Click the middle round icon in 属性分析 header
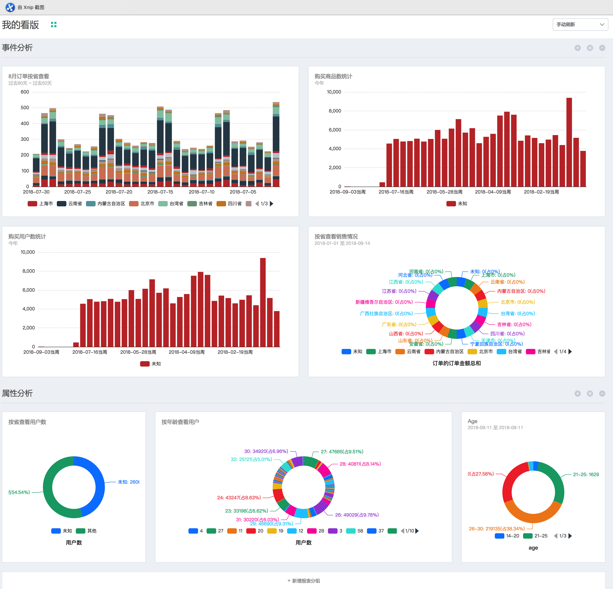The height and width of the screenshot is (589, 613). [x=589, y=394]
